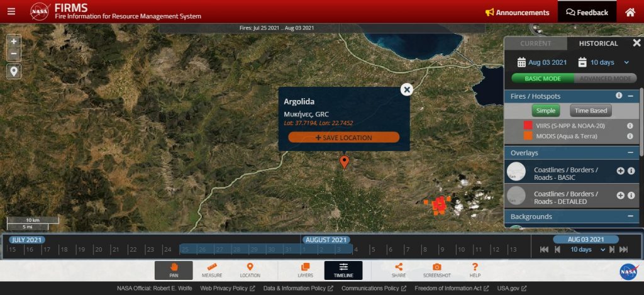Click the AUG 03 2021 timeline date label
644x295 pixels.
click(x=586, y=240)
